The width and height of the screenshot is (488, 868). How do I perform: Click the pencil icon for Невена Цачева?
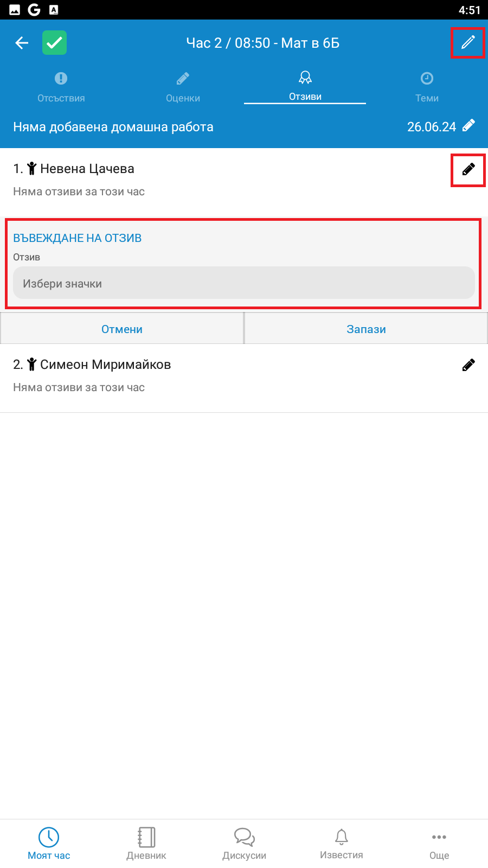[x=468, y=169]
